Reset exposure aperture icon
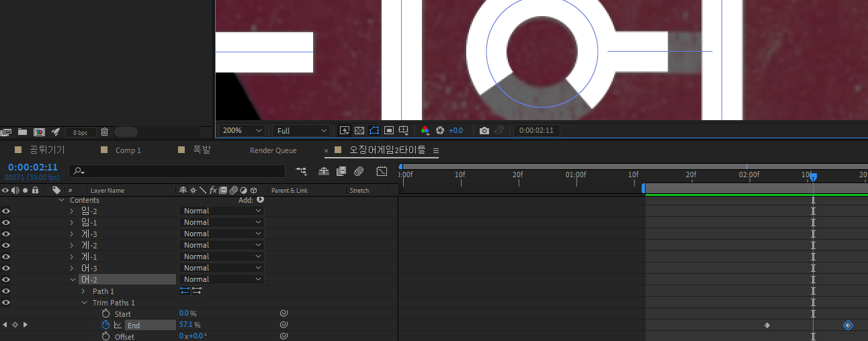868x341 pixels. coord(440,130)
